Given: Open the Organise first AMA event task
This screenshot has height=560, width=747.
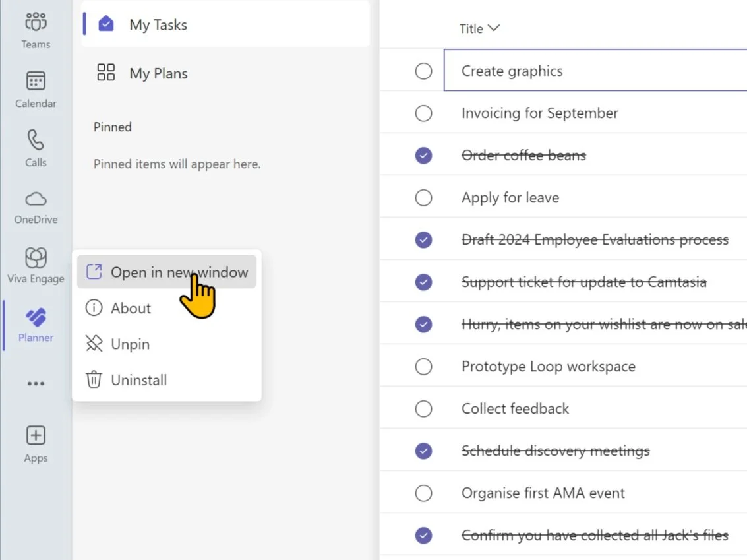Looking at the screenshot, I should coord(543,493).
